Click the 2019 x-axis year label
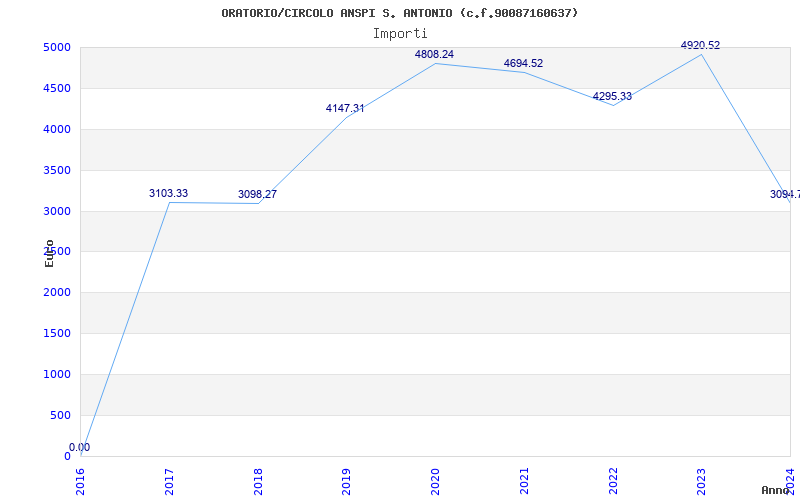Image resolution: width=800 pixels, height=500 pixels. [346, 482]
